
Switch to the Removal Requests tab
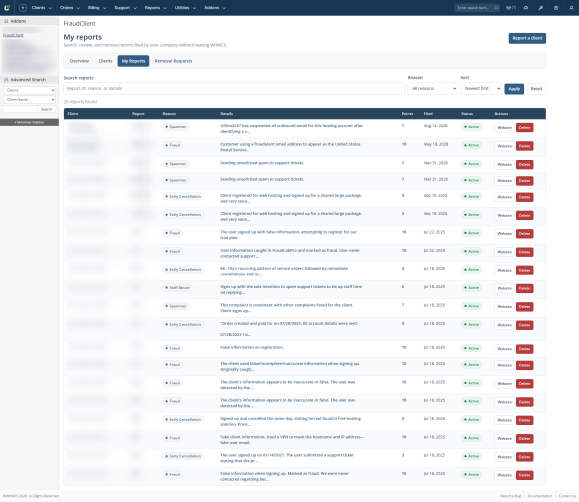(173, 61)
